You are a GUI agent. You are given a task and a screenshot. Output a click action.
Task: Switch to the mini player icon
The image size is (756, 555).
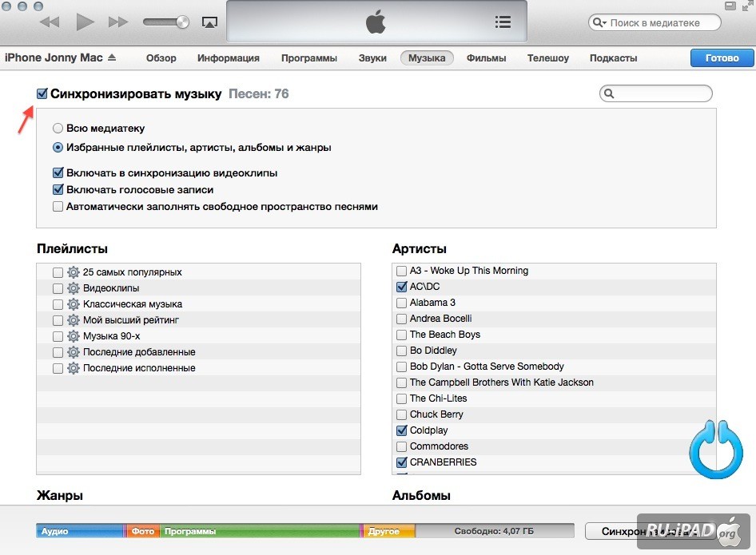click(x=730, y=6)
